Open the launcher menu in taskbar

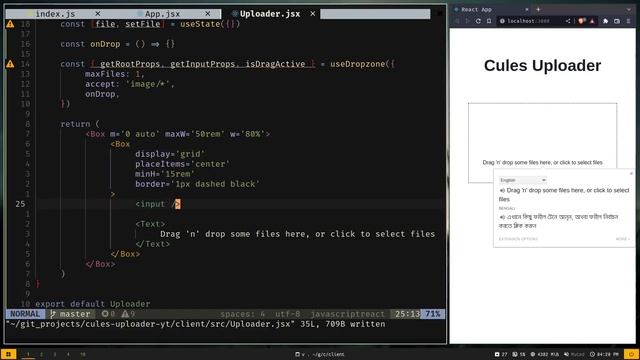pyautogui.click(x=8, y=354)
